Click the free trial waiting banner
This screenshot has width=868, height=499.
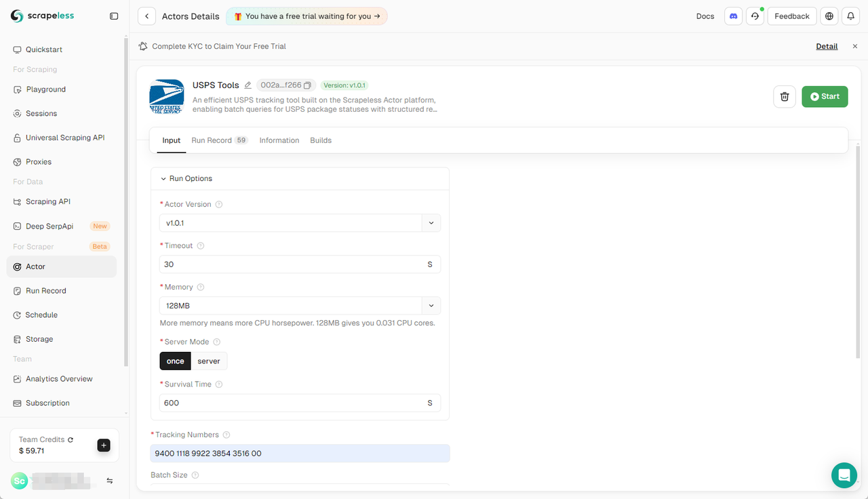click(307, 16)
